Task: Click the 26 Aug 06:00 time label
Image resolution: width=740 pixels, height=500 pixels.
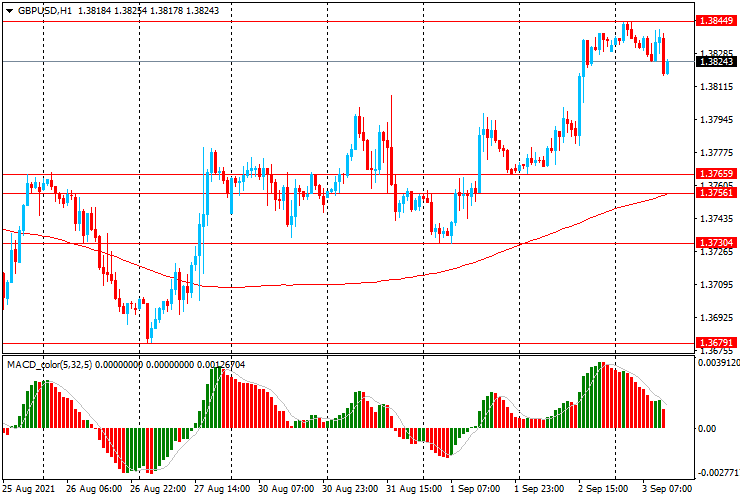Action: (x=94, y=489)
